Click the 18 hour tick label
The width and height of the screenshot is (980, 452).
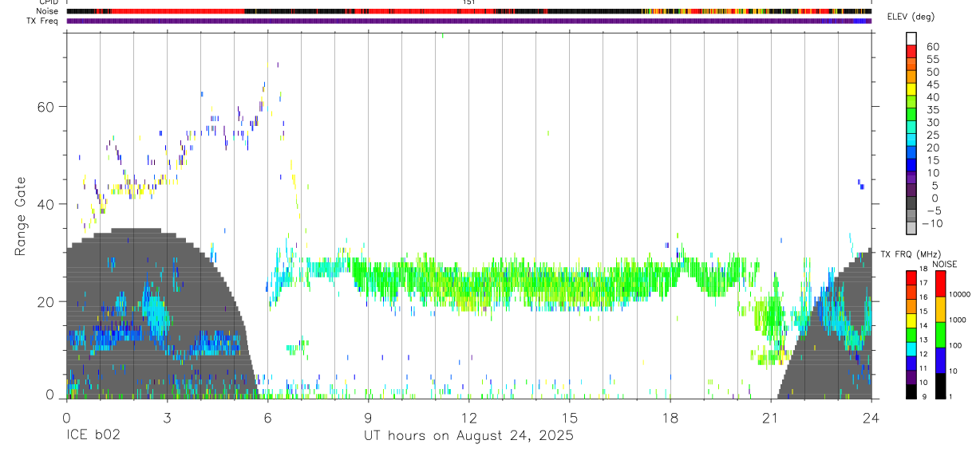[x=670, y=417]
